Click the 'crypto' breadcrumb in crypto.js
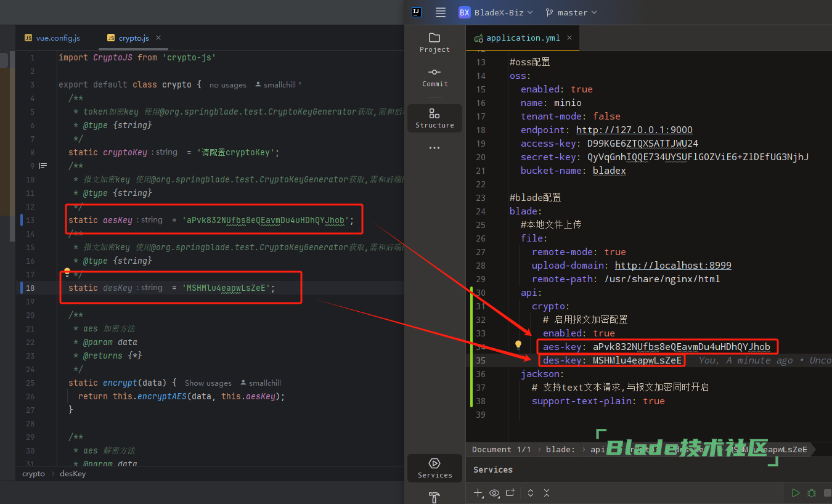The image size is (832, 504). pyautogui.click(x=33, y=474)
